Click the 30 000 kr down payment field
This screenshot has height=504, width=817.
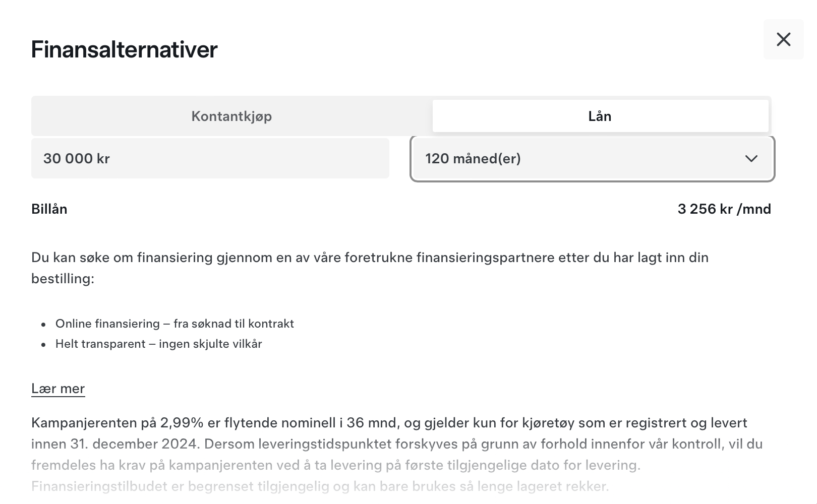[210, 158]
